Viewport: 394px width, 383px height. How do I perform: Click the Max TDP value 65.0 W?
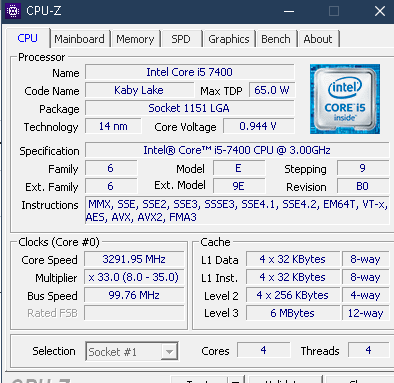272,90
